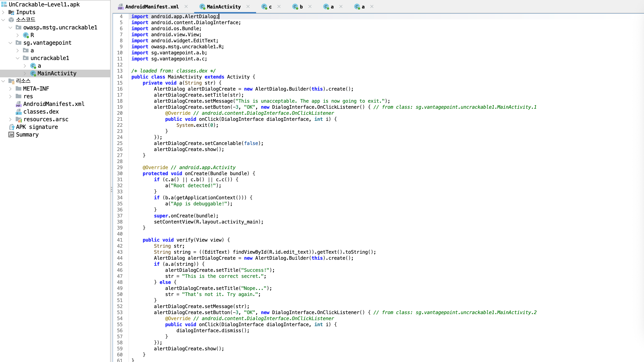The width and height of the screenshot is (644, 362).
Task: Click the Inputs folder icon
Action: click(x=11, y=12)
